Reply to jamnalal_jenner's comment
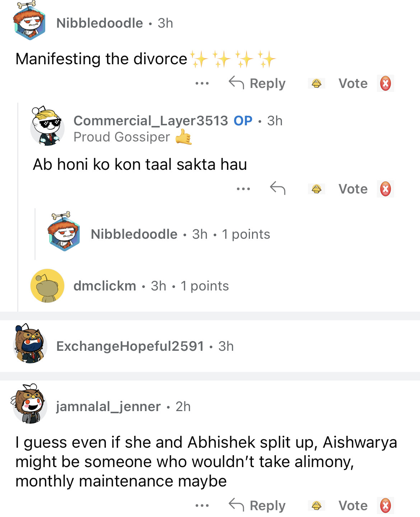 pos(257,505)
